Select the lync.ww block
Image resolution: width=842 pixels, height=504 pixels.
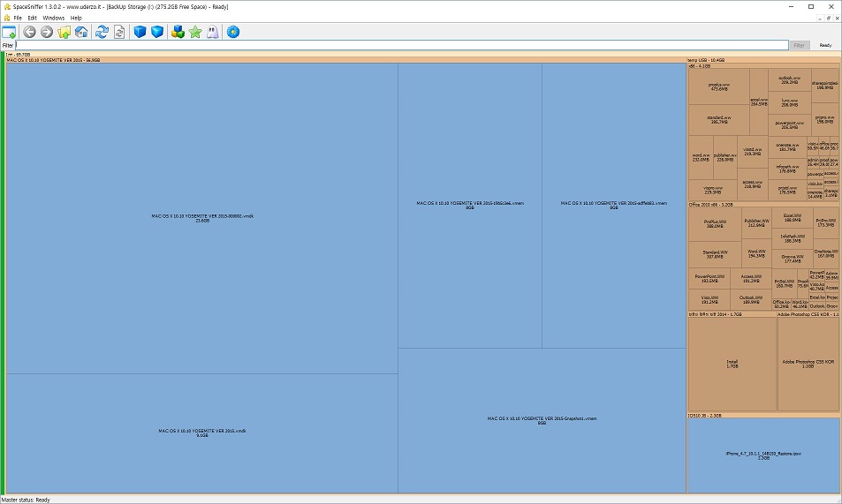[789, 102]
